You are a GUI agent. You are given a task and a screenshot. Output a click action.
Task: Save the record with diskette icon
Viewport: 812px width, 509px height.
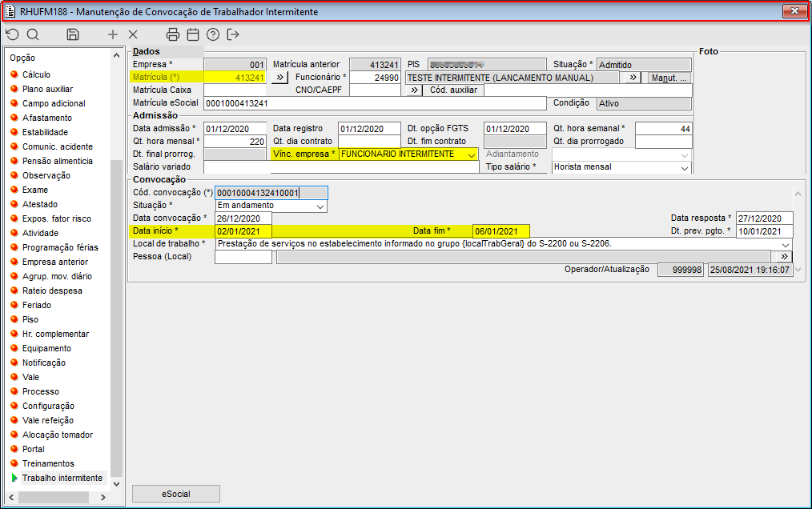tap(73, 34)
